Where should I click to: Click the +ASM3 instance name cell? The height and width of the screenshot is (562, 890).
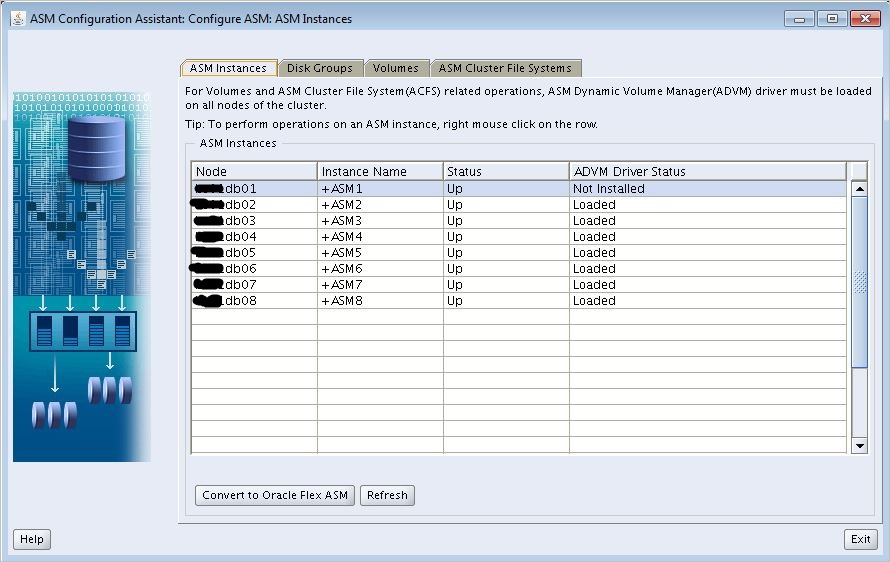tap(380, 220)
